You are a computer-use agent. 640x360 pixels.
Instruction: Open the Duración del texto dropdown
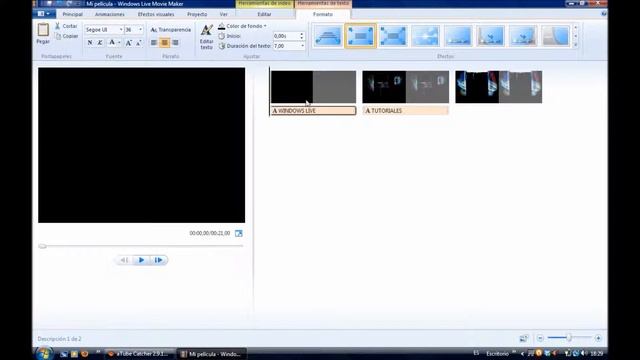click(x=302, y=46)
